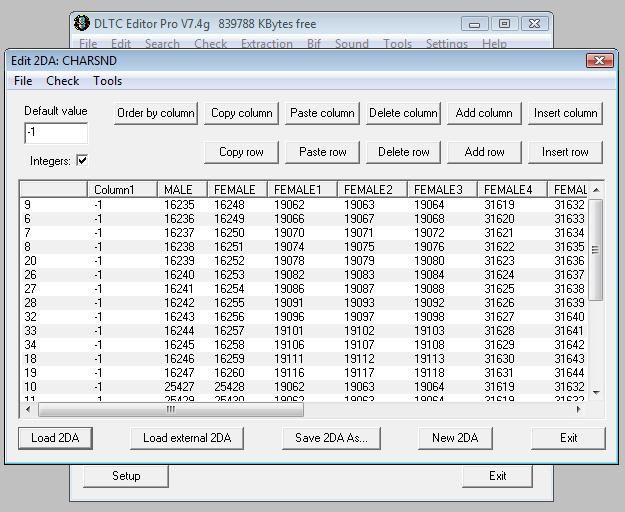The image size is (625, 512).
Task: Click the Load external 2DA button
Action: (x=186, y=438)
